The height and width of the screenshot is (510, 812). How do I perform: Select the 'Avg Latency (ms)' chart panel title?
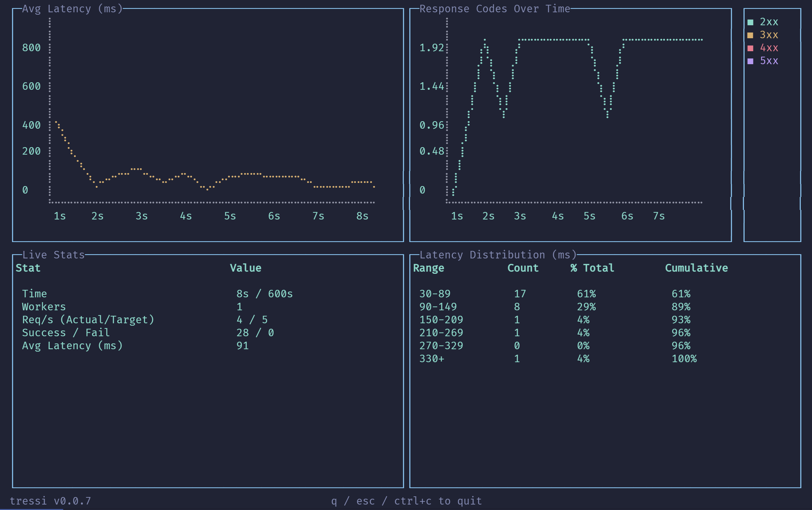point(72,9)
